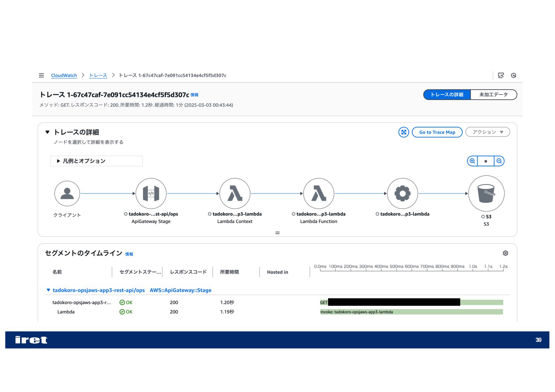Click the Go to Trace Map button
The width and height of the screenshot is (555, 392).
(x=437, y=132)
